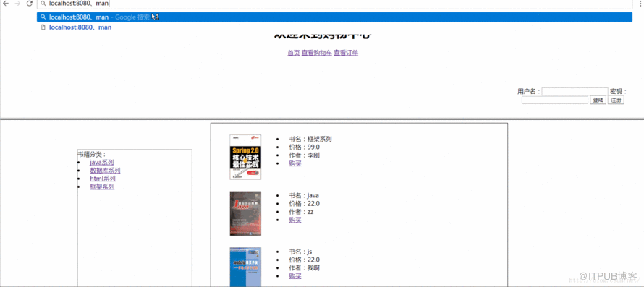The width and height of the screenshot is (644, 287).
Task: Click the browser back arrow
Action: click(x=6, y=4)
